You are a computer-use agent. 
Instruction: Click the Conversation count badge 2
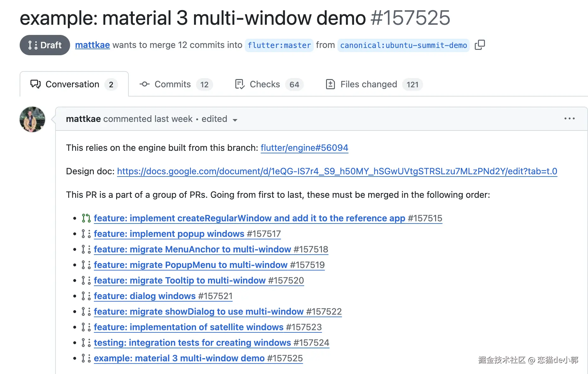coord(111,84)
